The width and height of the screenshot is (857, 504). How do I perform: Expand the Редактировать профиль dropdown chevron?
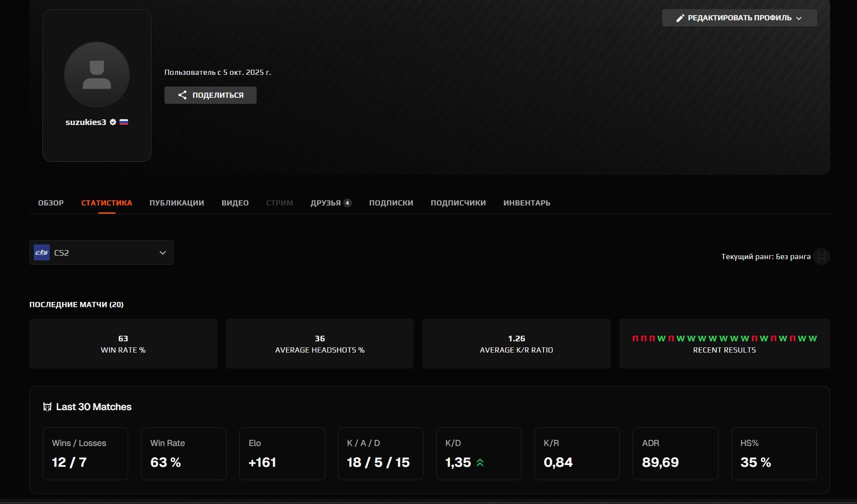[799, 18]
